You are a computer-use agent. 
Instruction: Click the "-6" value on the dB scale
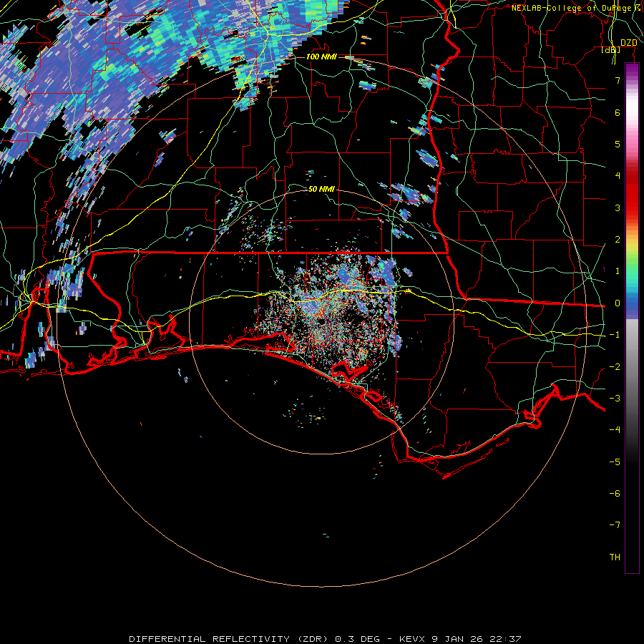(x=615, y=494)
